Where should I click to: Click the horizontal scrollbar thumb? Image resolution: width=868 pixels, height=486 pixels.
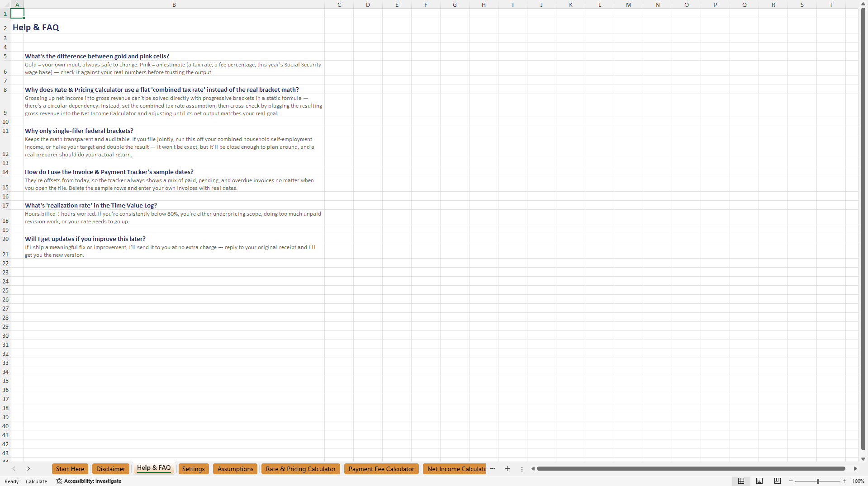point(691,469)
